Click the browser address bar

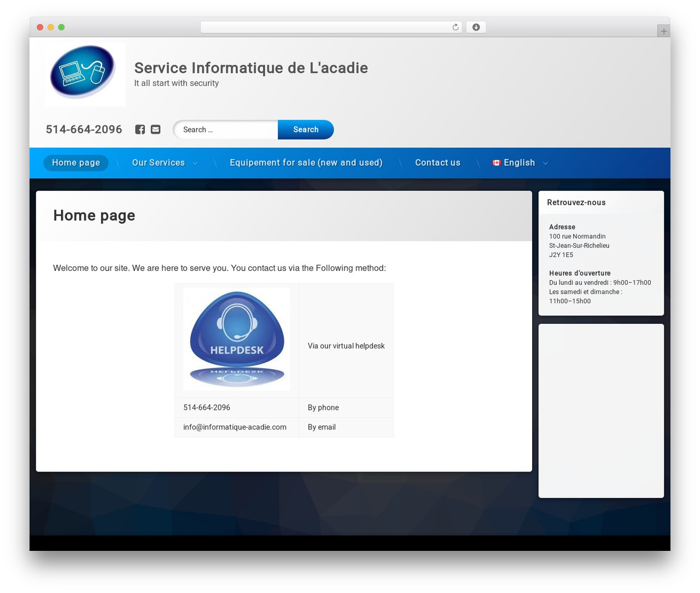click(331, 27)
